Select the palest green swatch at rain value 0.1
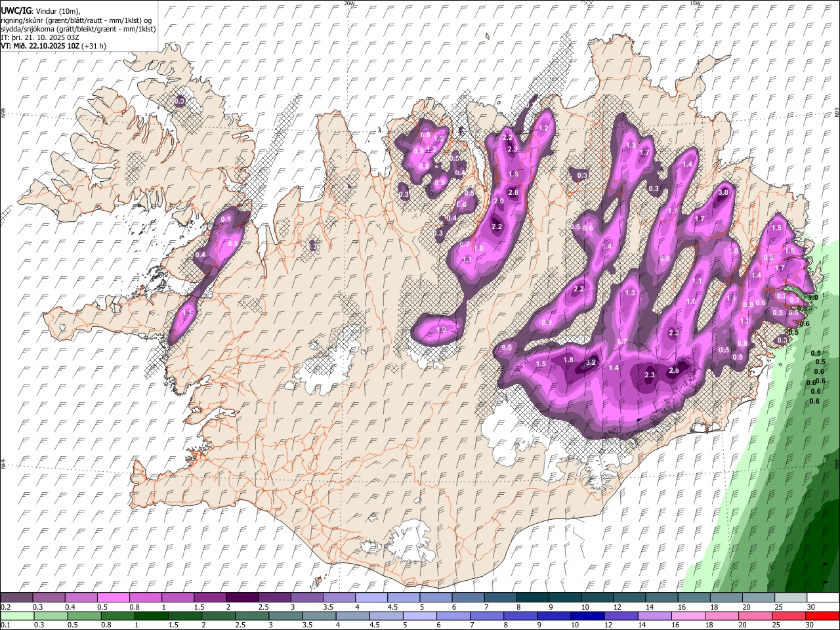 [x=17, y=616]
